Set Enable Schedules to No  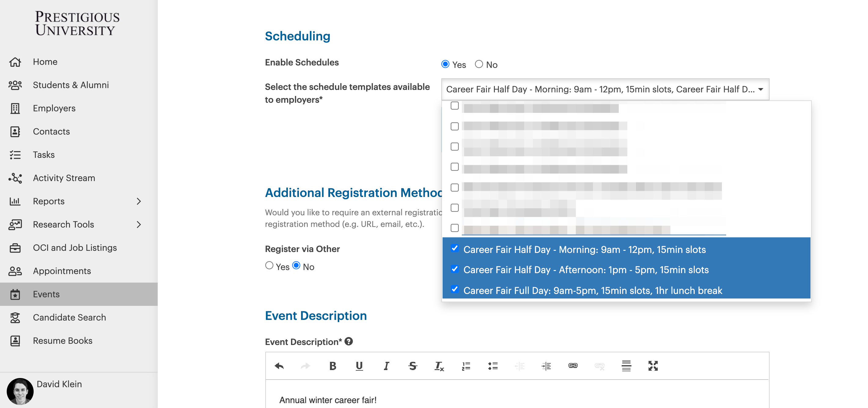coord(479,64)
